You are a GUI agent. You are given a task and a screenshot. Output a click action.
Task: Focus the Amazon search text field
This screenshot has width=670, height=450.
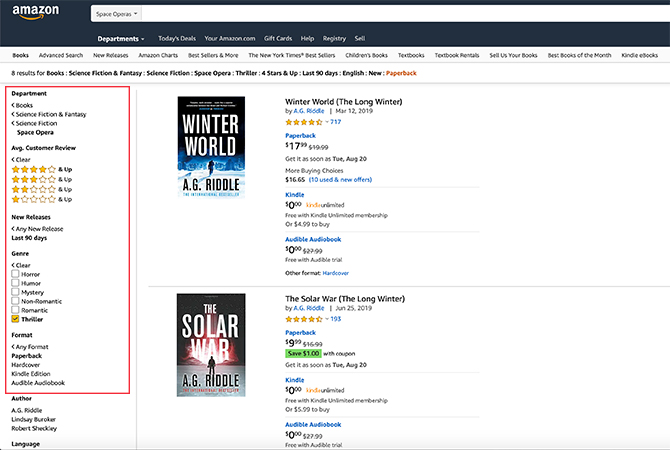[406, 14]
